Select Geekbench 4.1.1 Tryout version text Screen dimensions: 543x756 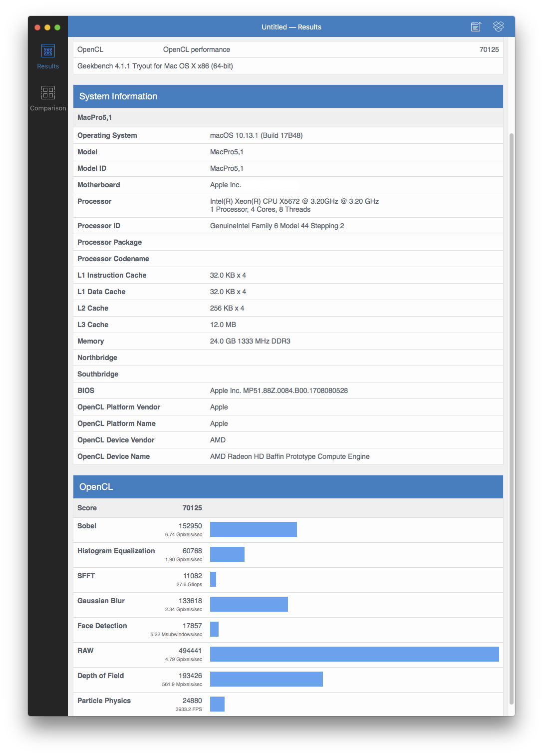coord(155,66)
